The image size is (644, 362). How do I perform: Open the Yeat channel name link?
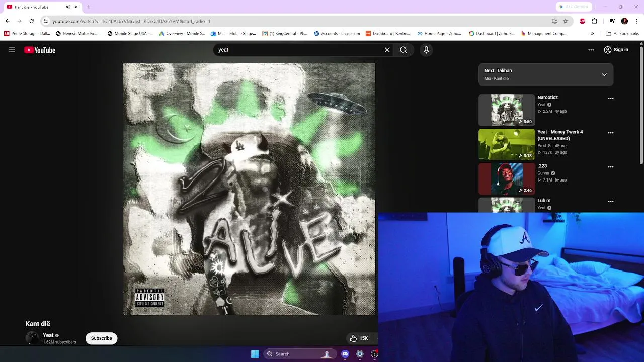point(48,335)
